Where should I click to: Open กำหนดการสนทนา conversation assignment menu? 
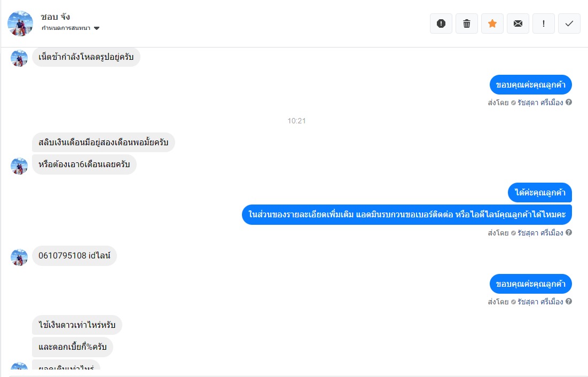[x=70, y=28]
